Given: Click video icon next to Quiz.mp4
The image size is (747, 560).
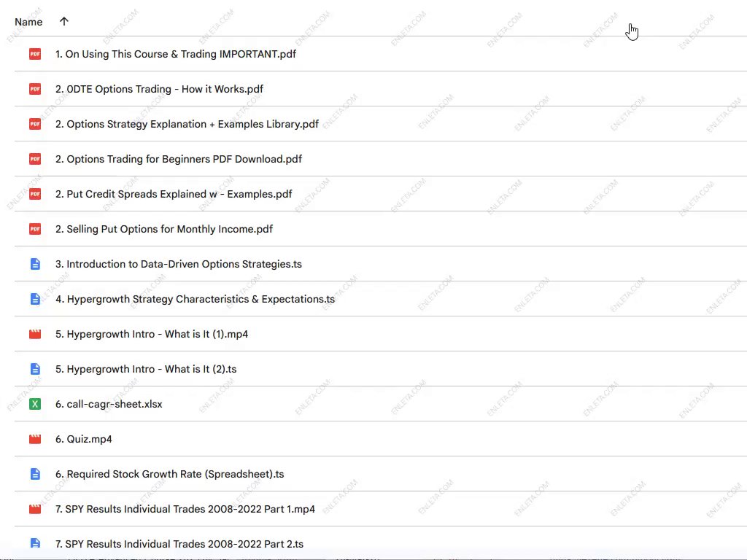Looking at the screenshot, I should coord(35,439).
